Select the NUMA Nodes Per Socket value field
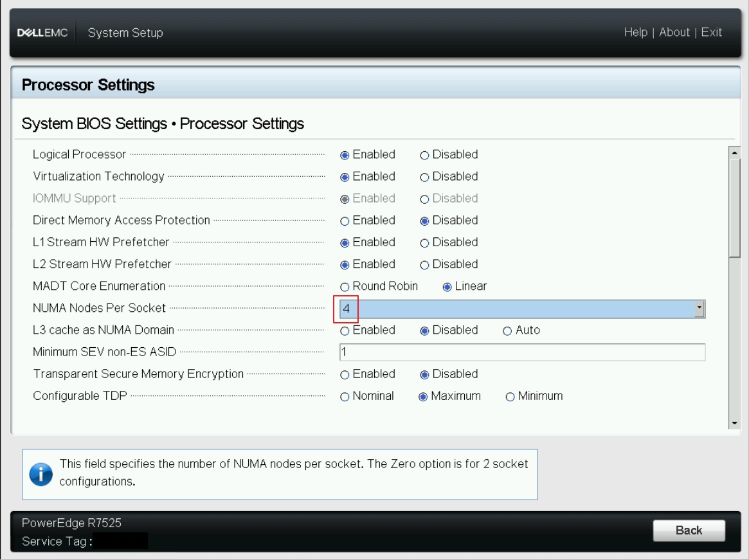749x560 pixels. click(522, 309)
